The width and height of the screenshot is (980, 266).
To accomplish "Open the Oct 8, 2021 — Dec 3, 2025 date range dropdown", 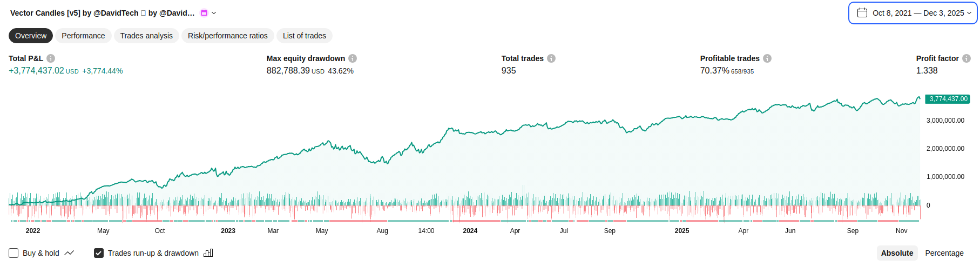I will pyautogui.click(x=919, y=13).
